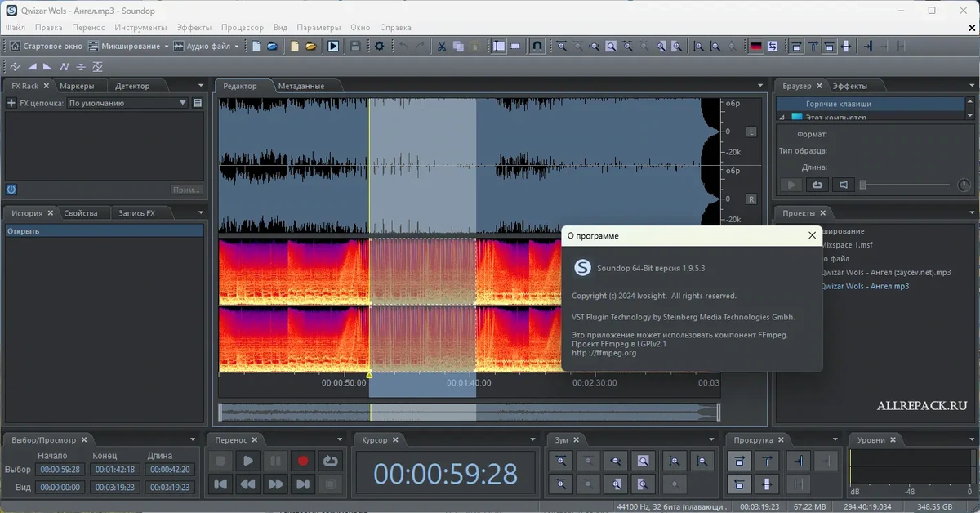Open the История panel options arrow
This screenshot has width=980, height=513.
201,212
